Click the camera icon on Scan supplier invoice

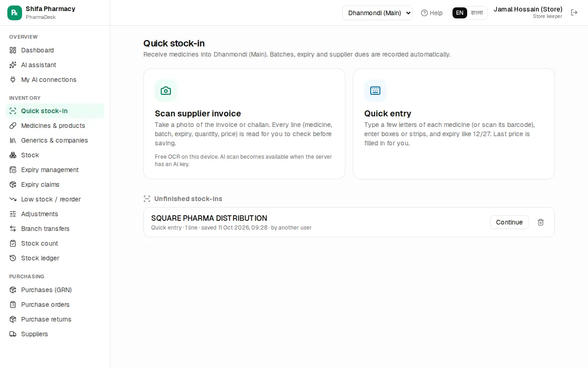point(166,91)
